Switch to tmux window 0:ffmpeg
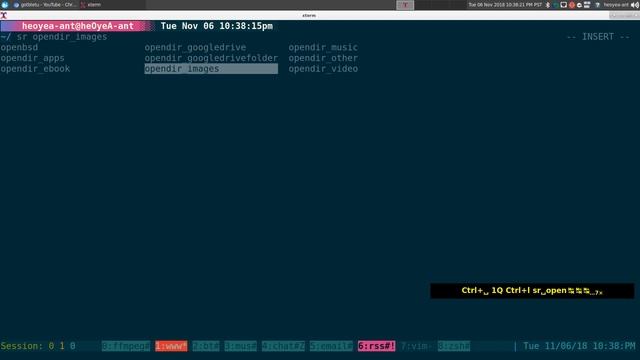Viewport: 640px width, 360px height. (x=126, y=346)
